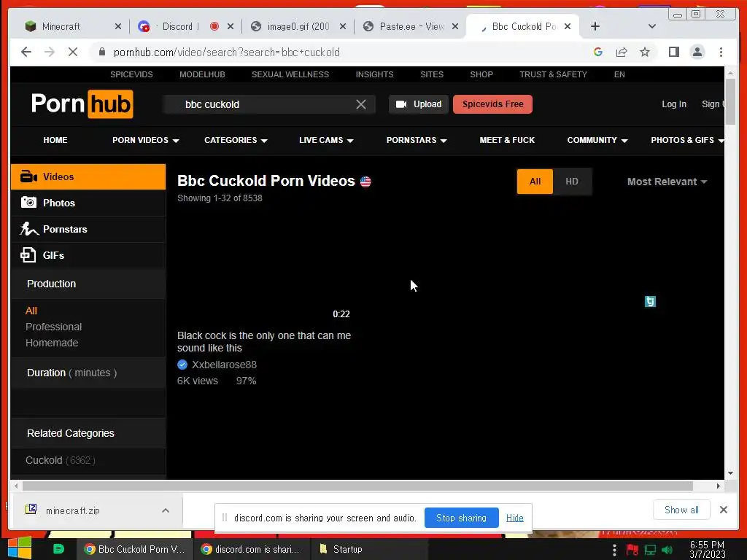
Task: Switch to the HD quality filter
Action: coord(572,182)
